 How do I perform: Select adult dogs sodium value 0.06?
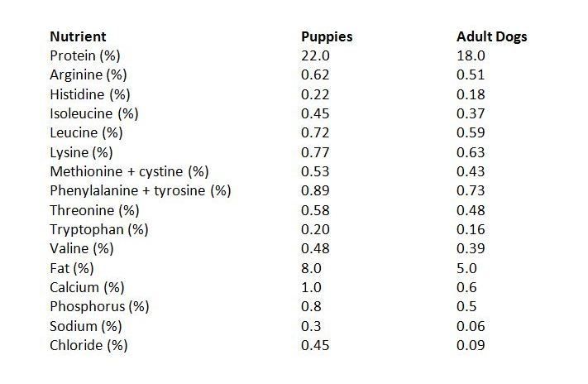tap(471, 326)
